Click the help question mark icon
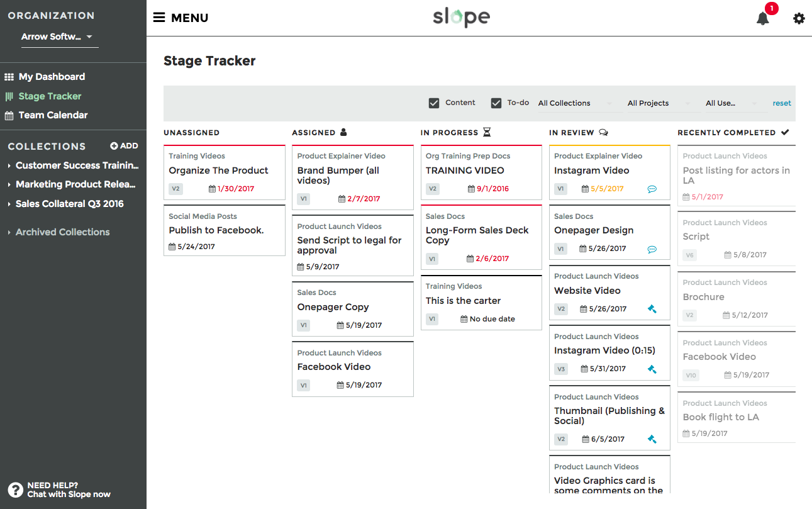The height and width of the screenshot is (509, 812). pos(15,490)
